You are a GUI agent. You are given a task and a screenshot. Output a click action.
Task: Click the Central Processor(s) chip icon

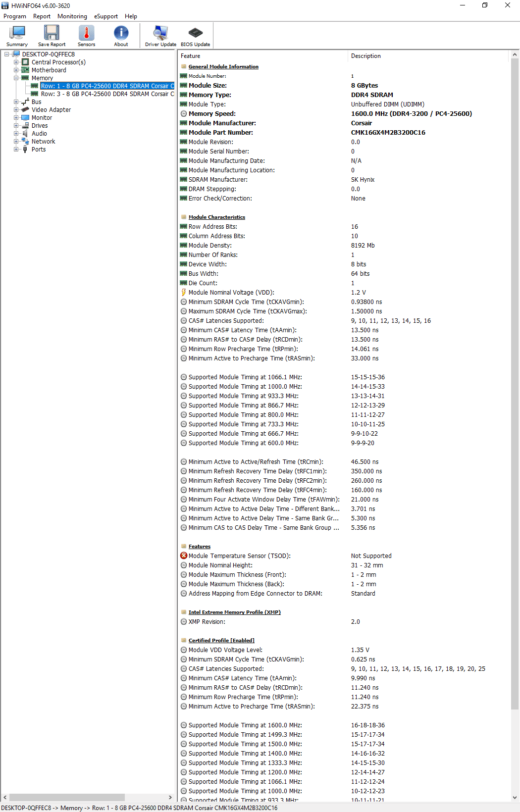(x=25, y=62)
